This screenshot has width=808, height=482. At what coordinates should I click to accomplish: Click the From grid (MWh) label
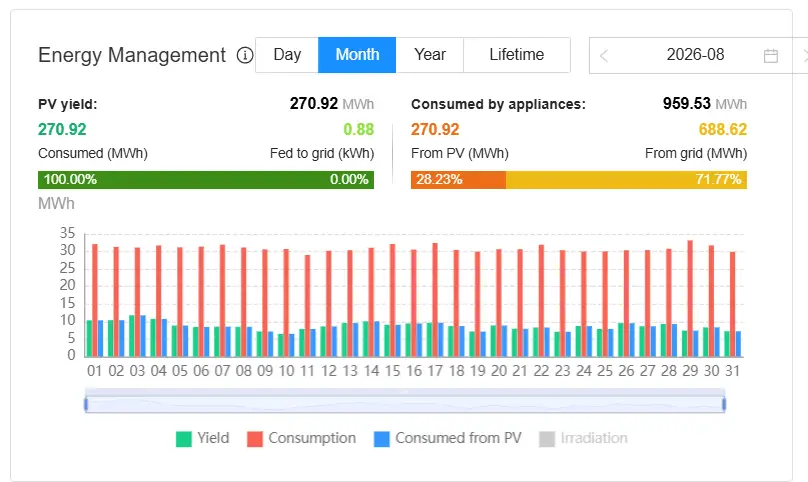point(696,154)
